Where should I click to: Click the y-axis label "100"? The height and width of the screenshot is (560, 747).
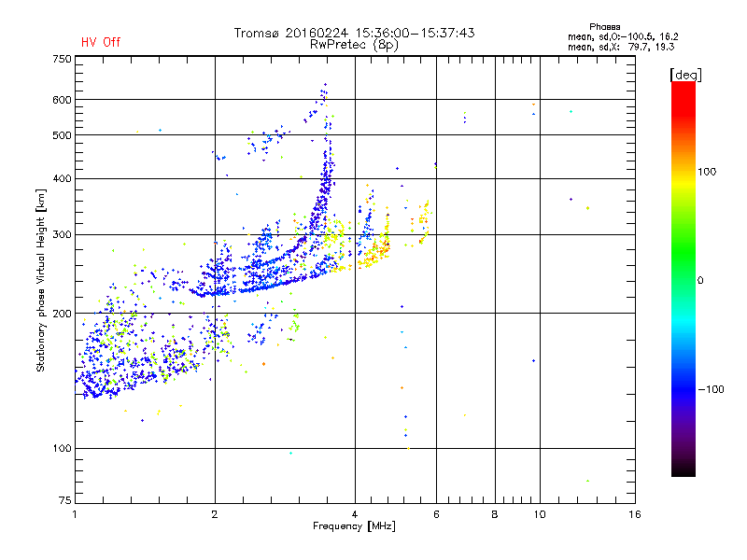click(62, 448)
